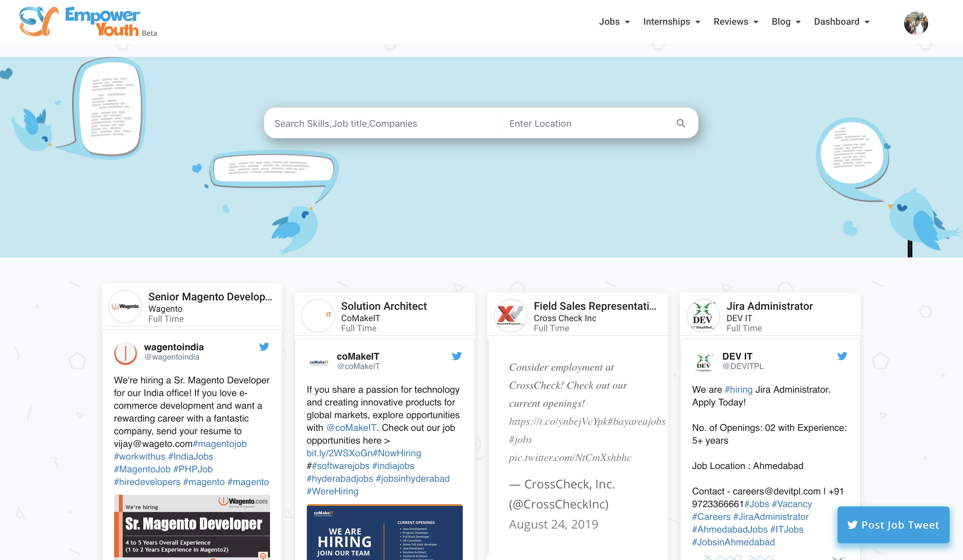963x560 pixels.
Task: Click Twitter bird icon on DEV IT tweet
Action: pyautogui.click(x=842, y=356)
